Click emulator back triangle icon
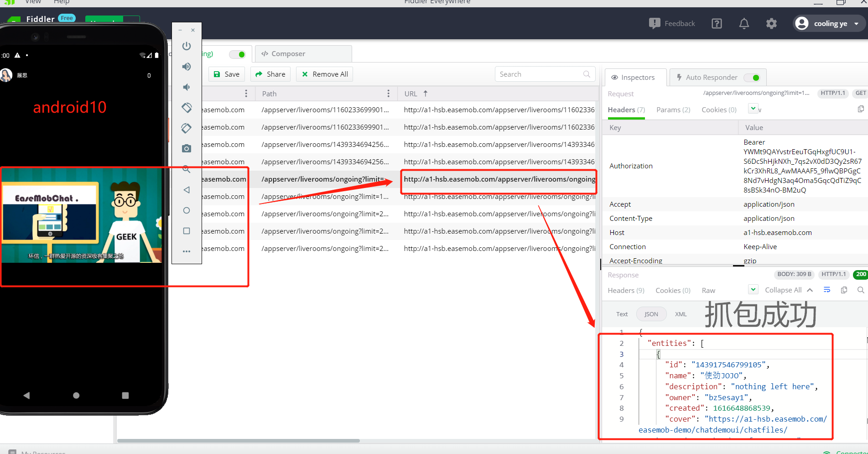The width and height of the screenshot is (868, 454). pyautogui.click(x=187, y=190)
